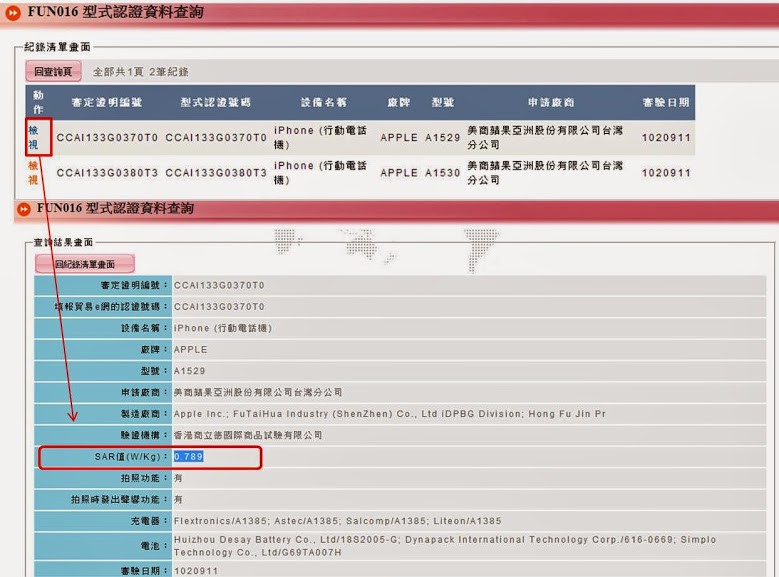Click detail 設備名稱 value iPhone (行動電話機)
The image size is (779, 577).
coord(223,328)
